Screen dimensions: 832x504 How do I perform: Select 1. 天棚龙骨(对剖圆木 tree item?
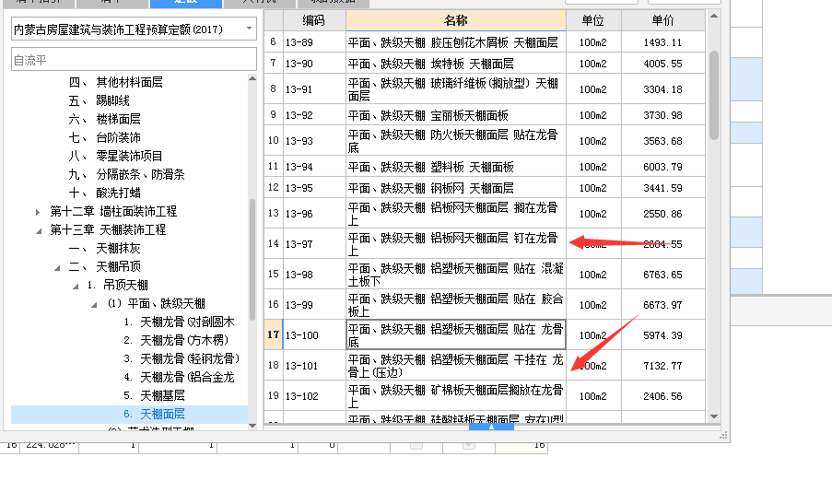click(x=179, y=322)
